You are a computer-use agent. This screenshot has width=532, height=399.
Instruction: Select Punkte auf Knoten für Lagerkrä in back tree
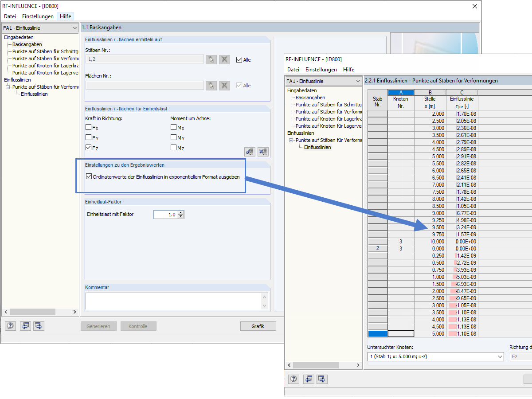[x=45, y=66]
